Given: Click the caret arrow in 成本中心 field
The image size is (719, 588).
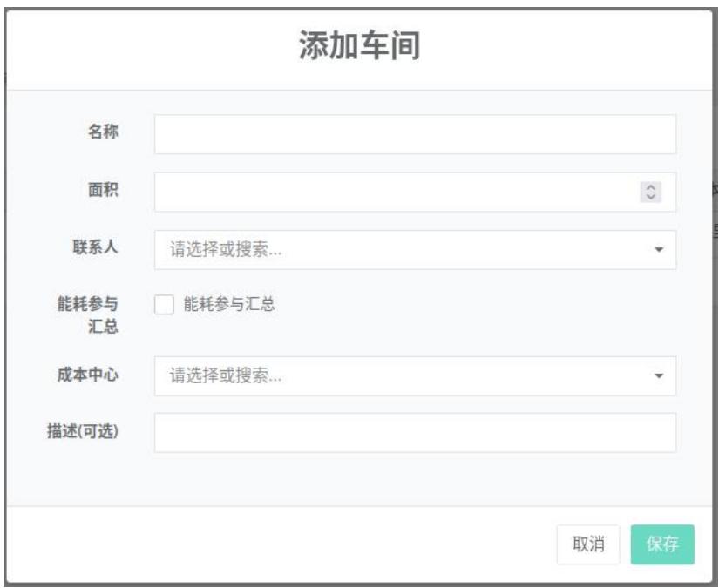Looking at the screenshot, I should tap(659, 375).
